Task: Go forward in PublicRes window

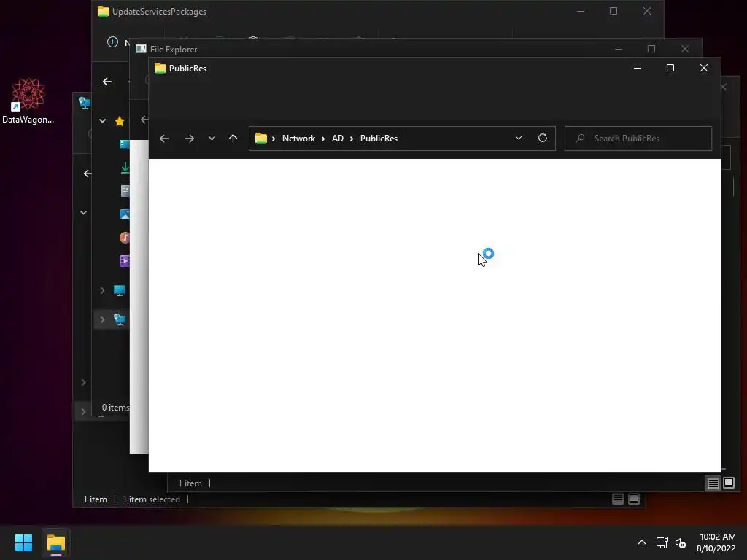Action: click(189, 139)
